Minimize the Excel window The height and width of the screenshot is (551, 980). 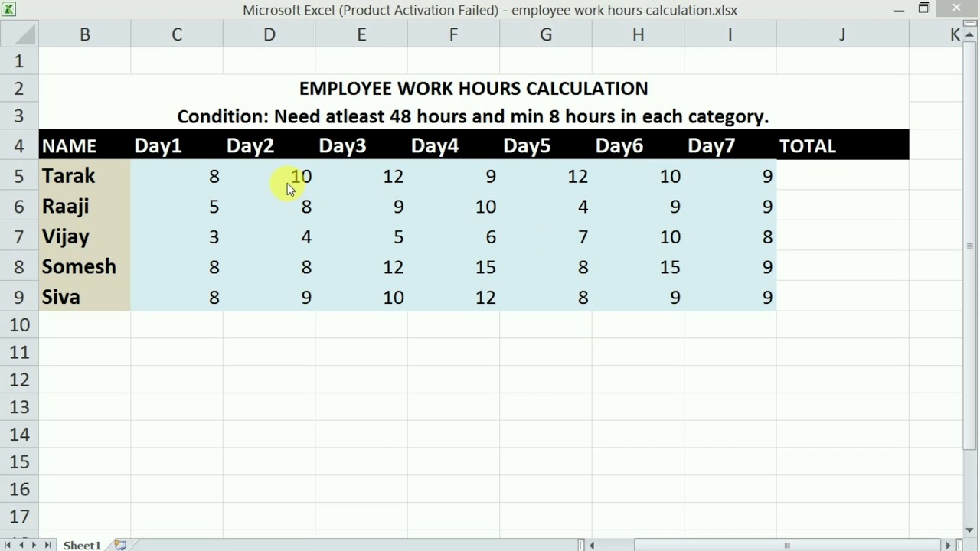[899, 9]
